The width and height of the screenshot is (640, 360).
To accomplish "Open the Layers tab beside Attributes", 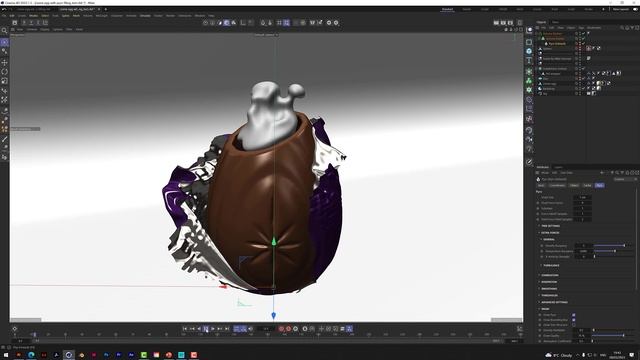I will (x=558, y=167).
